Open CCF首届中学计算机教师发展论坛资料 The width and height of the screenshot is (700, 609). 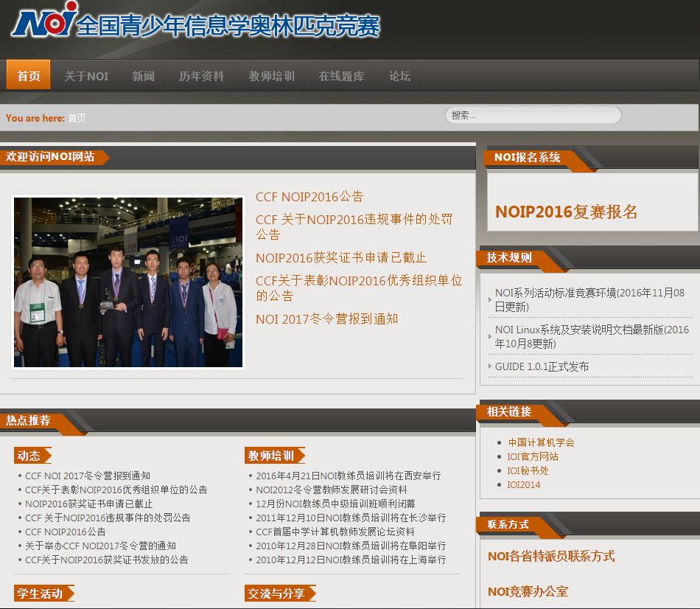pos(335,532)
